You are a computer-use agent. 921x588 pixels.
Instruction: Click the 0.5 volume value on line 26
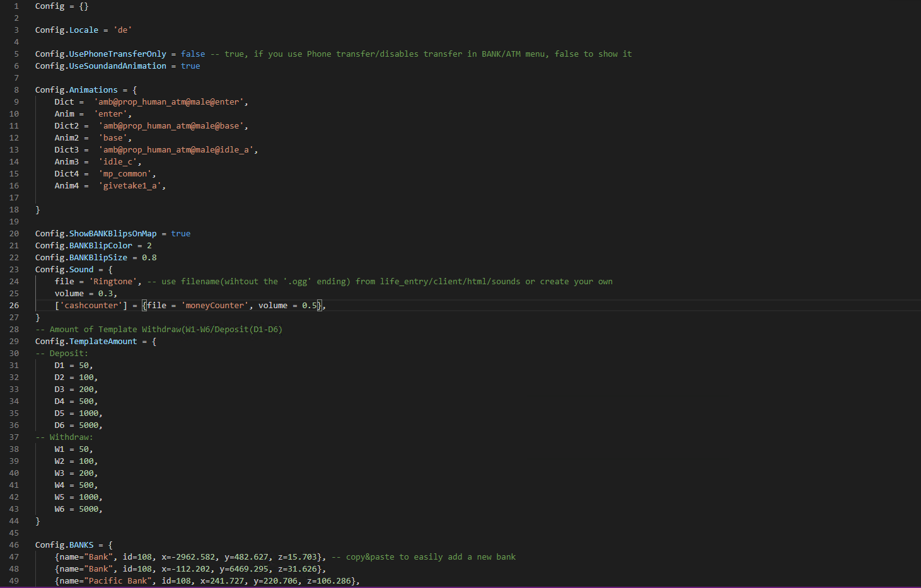coord(309,306)
